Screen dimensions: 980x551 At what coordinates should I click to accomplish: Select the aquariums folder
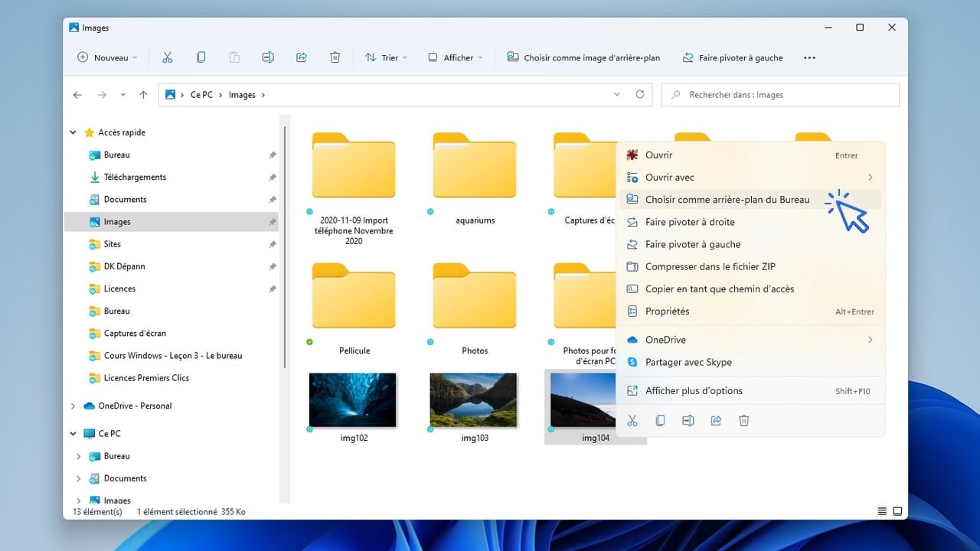(x=475, y=179)
